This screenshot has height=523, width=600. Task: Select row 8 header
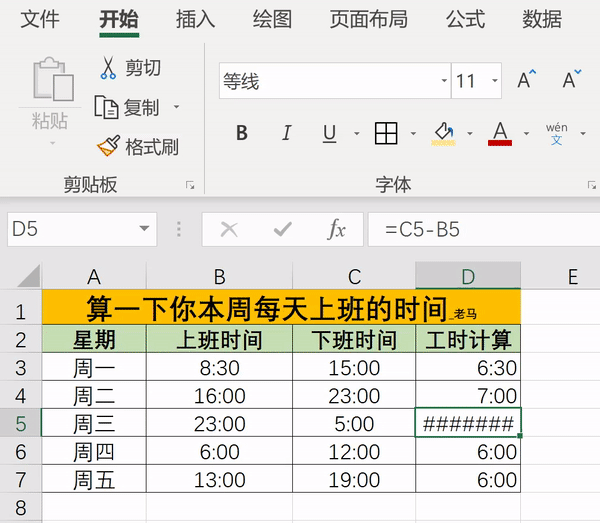coord(21,508)
